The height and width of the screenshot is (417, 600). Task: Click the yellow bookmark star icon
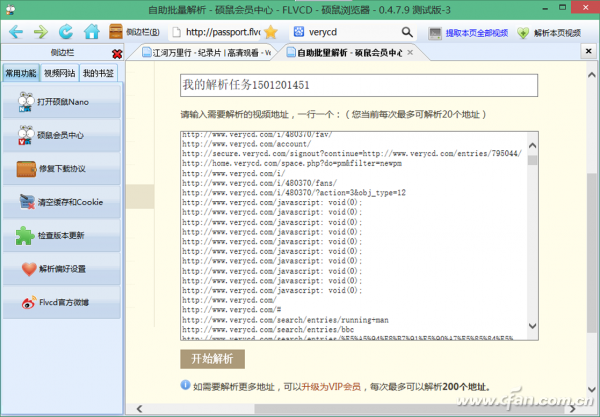tap(271, 32)
